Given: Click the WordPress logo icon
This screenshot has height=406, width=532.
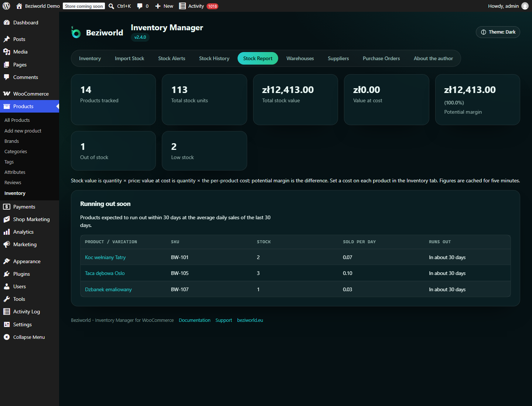Looking at the screenshot, I should [6, 6].
